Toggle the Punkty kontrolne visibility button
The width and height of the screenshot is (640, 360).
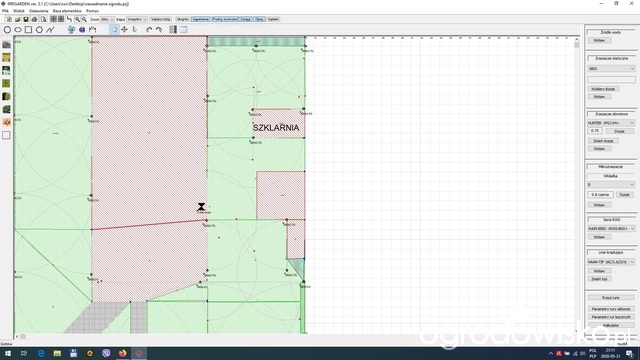click(224, 19)
